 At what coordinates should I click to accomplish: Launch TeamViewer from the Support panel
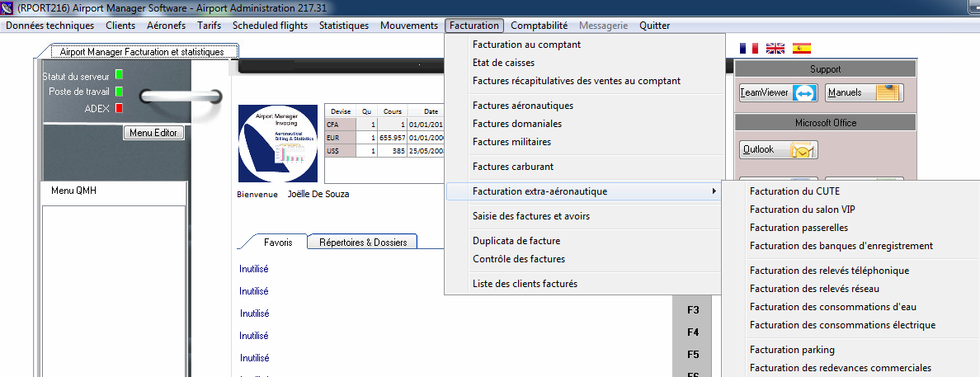(778, 93)
